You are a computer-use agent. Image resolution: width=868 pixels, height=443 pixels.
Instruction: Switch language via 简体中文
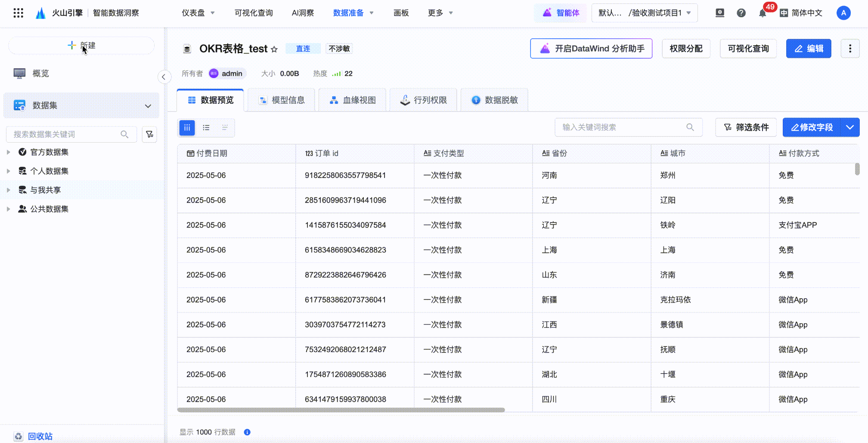tap(801, 13)
